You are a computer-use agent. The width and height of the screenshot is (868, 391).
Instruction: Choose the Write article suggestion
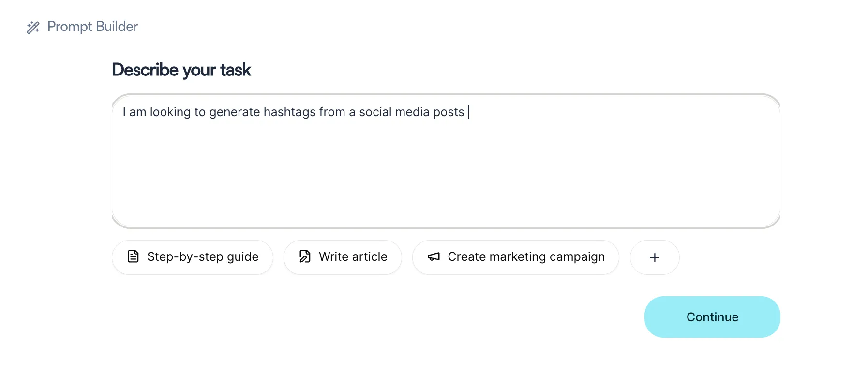tap(343, 257)
